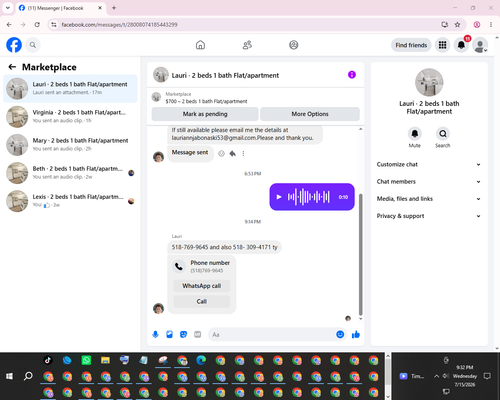Viewport: 500px width, 400px height.
Task: Click the message text input field
Action: tap(272, 334)
